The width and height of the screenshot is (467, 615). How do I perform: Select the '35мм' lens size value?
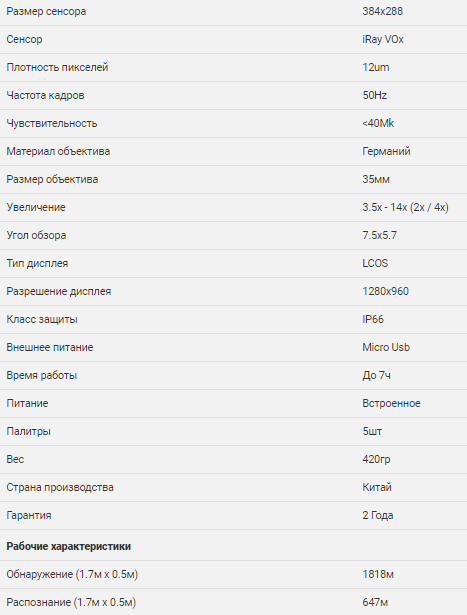[x=376, y=179]
